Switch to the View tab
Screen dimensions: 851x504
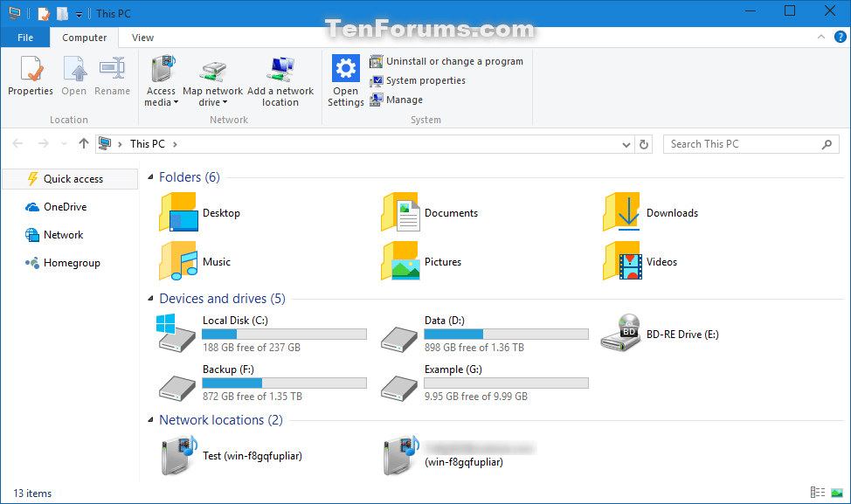tap(142, 37)
